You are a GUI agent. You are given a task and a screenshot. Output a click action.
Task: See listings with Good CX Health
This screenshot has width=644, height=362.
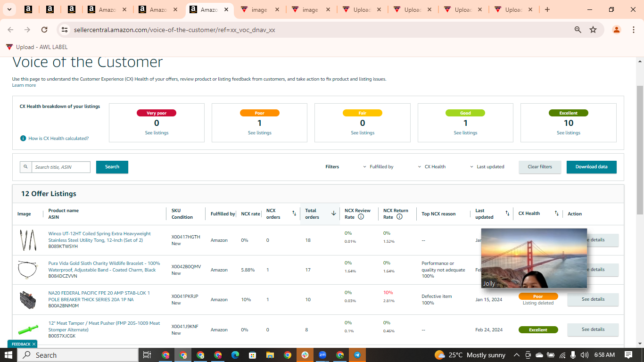tap(465, 133)
